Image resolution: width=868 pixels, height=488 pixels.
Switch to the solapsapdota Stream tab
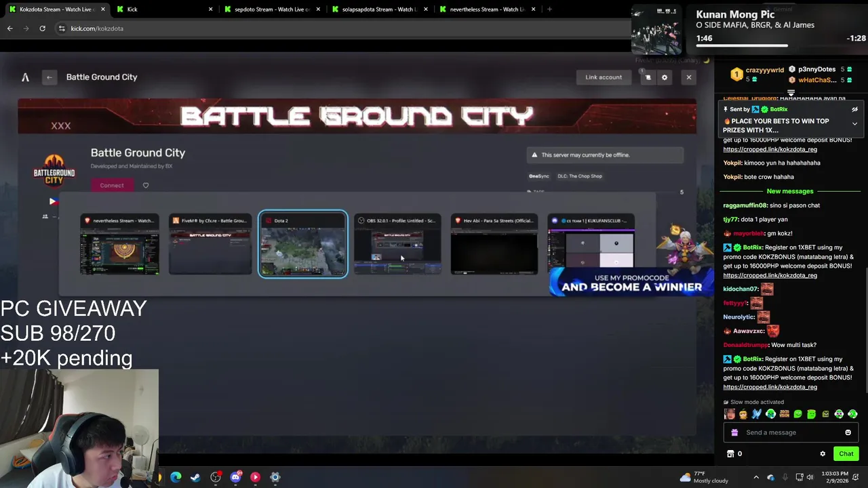point(379,9)
